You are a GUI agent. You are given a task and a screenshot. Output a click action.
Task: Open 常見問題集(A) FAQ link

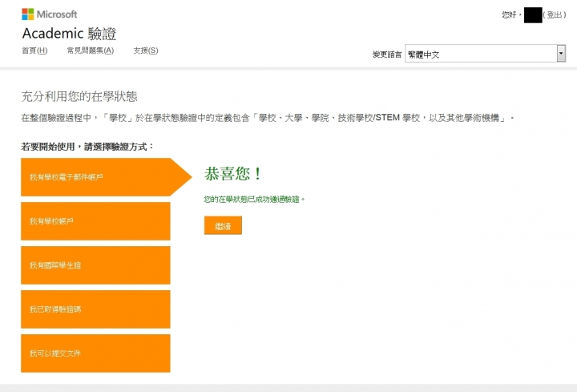click(90, 51)
